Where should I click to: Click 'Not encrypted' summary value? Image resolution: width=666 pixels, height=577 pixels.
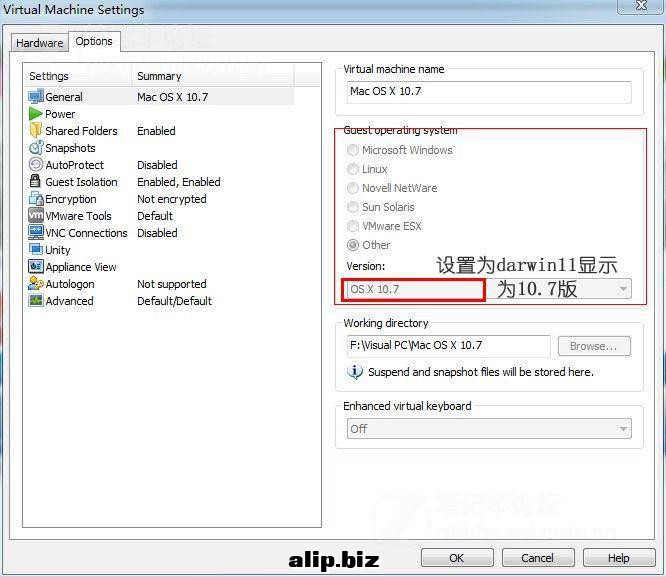172,199
